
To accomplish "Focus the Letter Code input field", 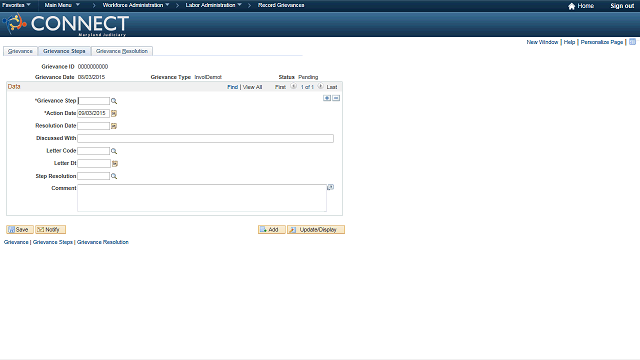I will (93, 151).
